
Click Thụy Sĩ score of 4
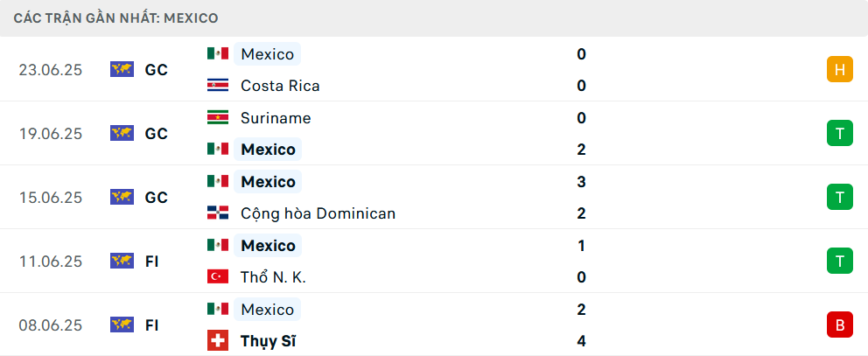(x=581, y=341)
